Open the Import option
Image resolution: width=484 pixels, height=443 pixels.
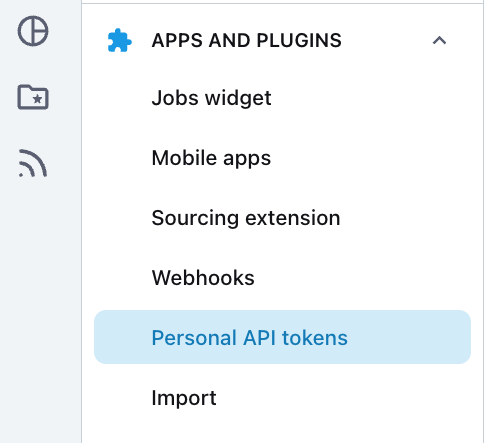click(x=184, y=398)
